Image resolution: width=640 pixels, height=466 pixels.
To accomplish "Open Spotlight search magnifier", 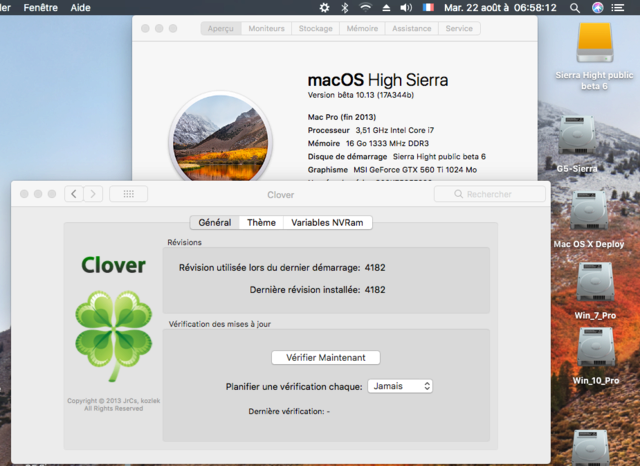I will pyautogui.click(x=575, y=7).
